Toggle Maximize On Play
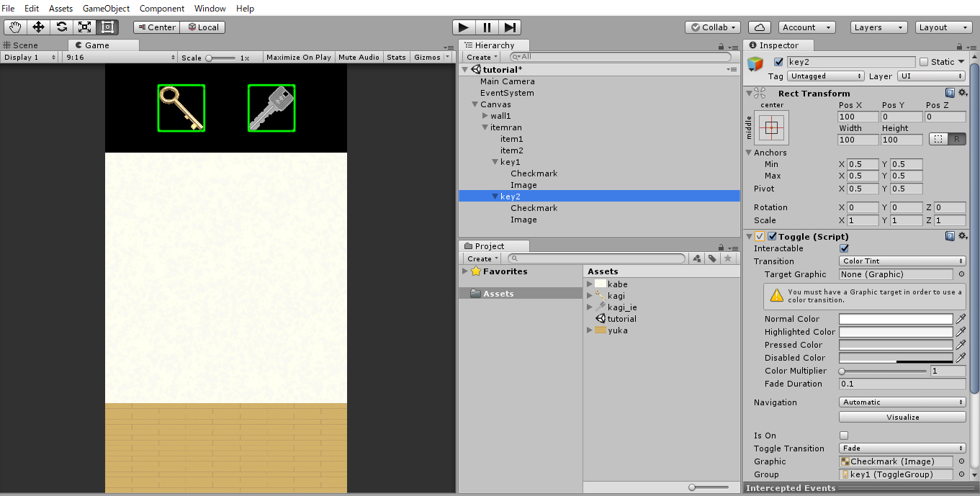Image resolution: width=980 pixels, height=496 pixels. [x=299, y=57]
